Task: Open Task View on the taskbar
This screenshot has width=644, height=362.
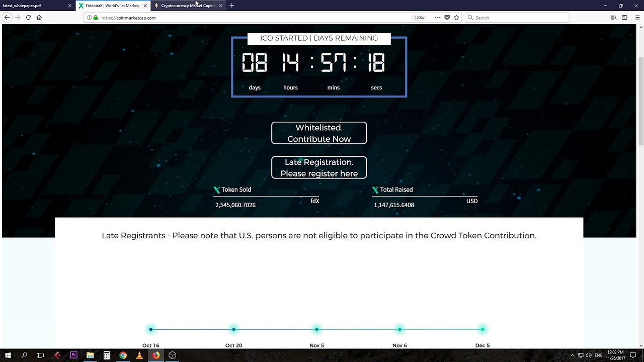Action: [40, 355]
